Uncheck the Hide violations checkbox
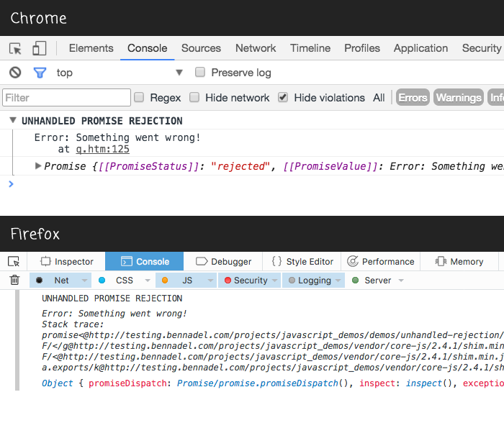The height and width of the screenshot is (428, 504). (283, 98)
